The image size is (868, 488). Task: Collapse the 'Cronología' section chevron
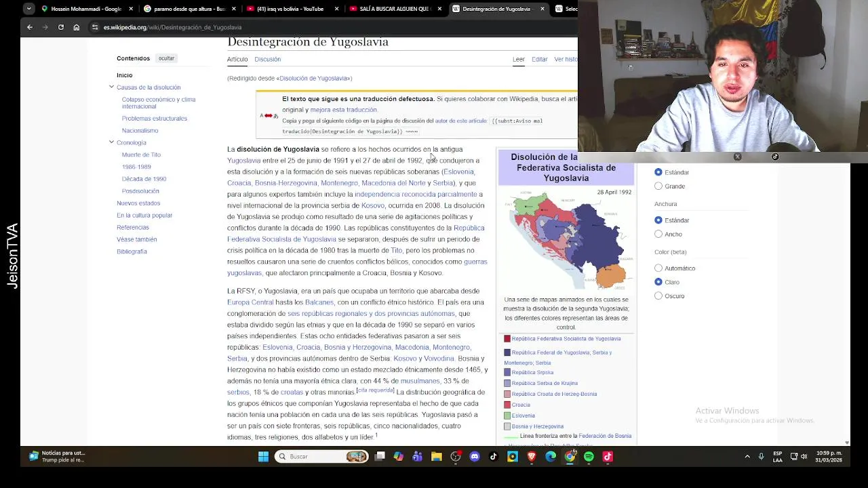(111, 142)
